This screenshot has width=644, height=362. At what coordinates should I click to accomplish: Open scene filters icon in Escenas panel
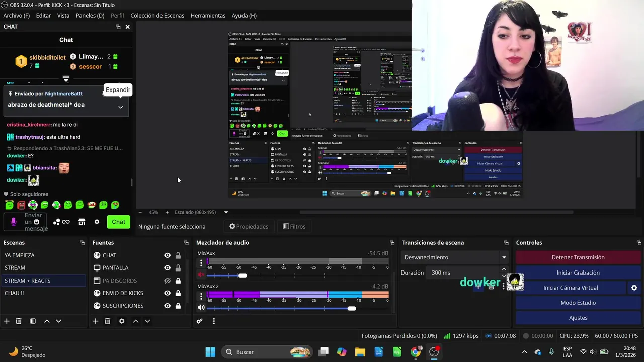33,321
